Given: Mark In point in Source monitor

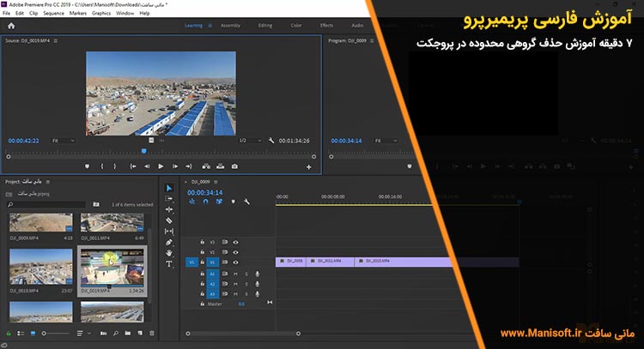Looking at the screenshot, I should (x=102, y=166).
